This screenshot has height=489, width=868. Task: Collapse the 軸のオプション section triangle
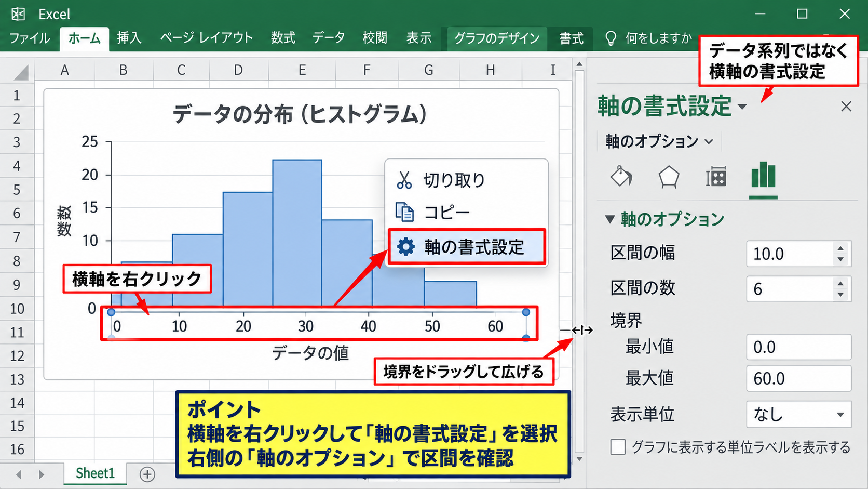pos(611,219)
